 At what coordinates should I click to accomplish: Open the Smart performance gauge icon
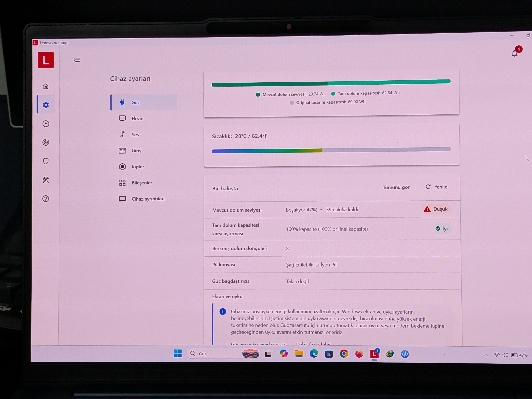coord(46,142)
